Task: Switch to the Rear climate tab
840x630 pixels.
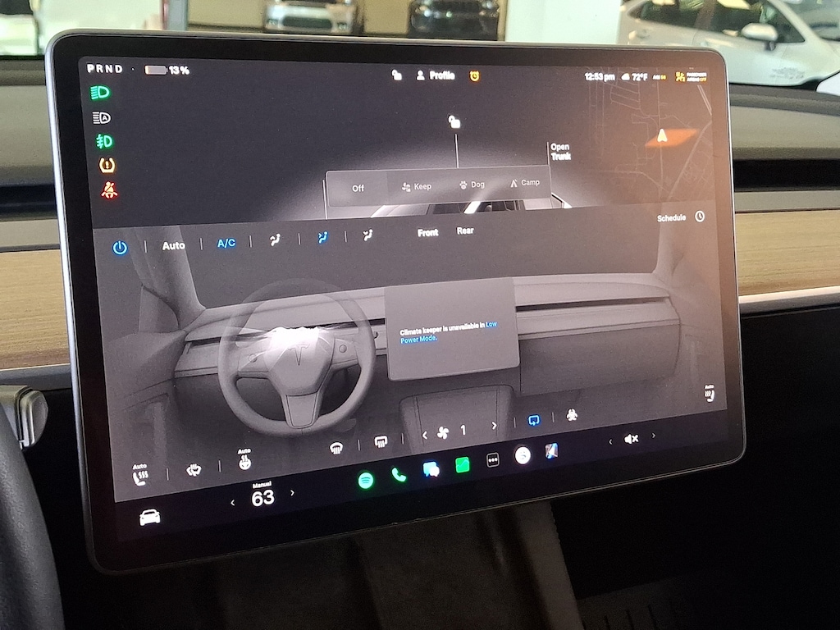Action: click(x=465, y=231)
